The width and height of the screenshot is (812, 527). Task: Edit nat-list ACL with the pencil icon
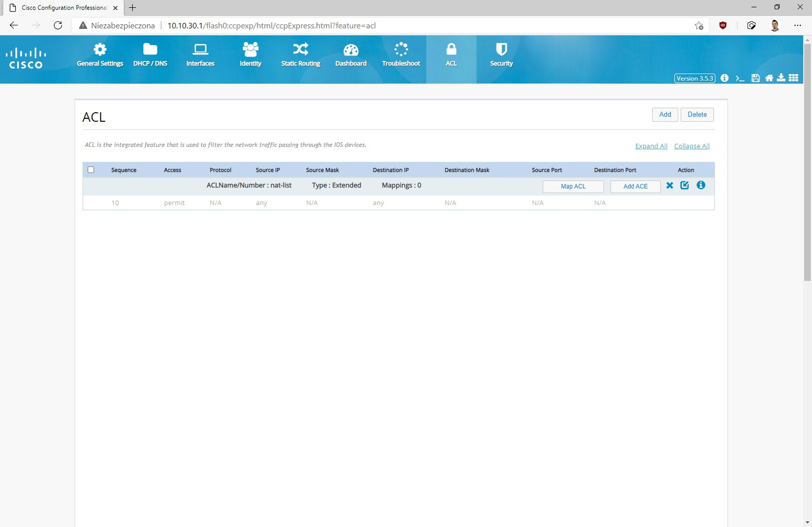click(x=685, y=185)
